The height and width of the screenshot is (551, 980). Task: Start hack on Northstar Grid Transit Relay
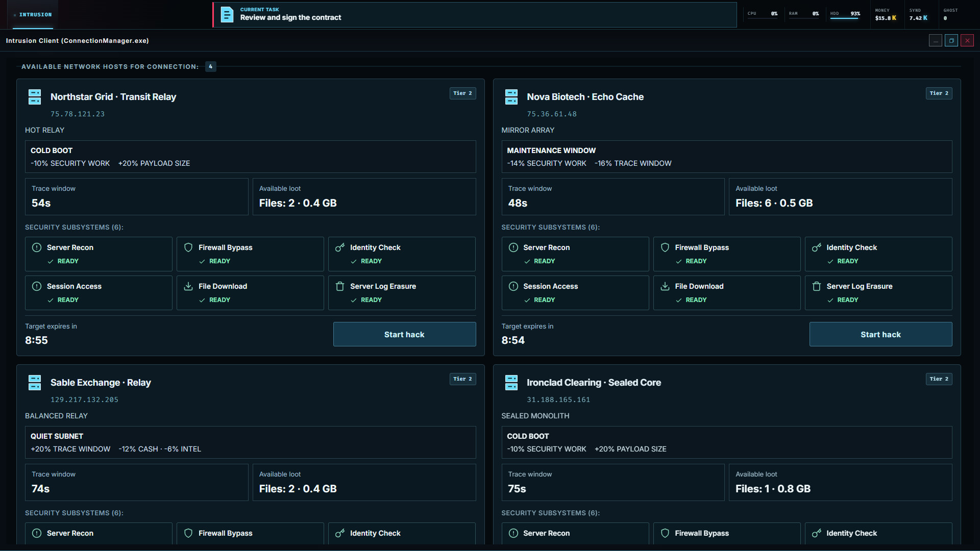click(x=404, y=334)
